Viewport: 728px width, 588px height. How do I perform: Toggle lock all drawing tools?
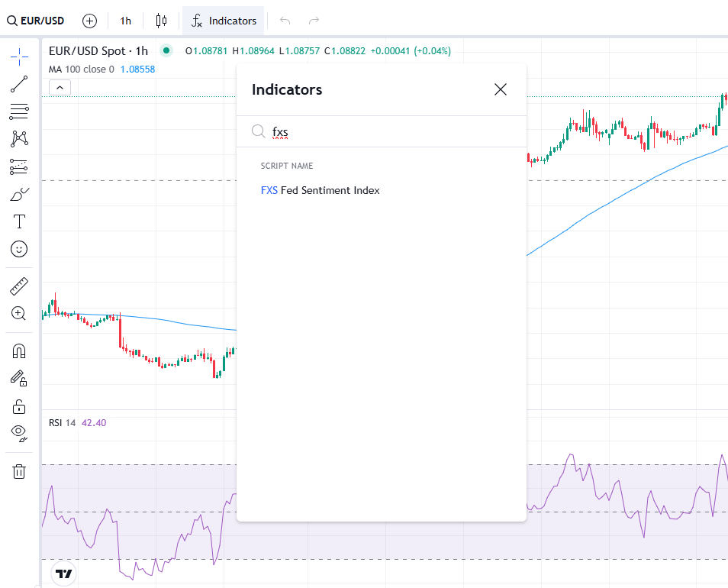[19, 406]
